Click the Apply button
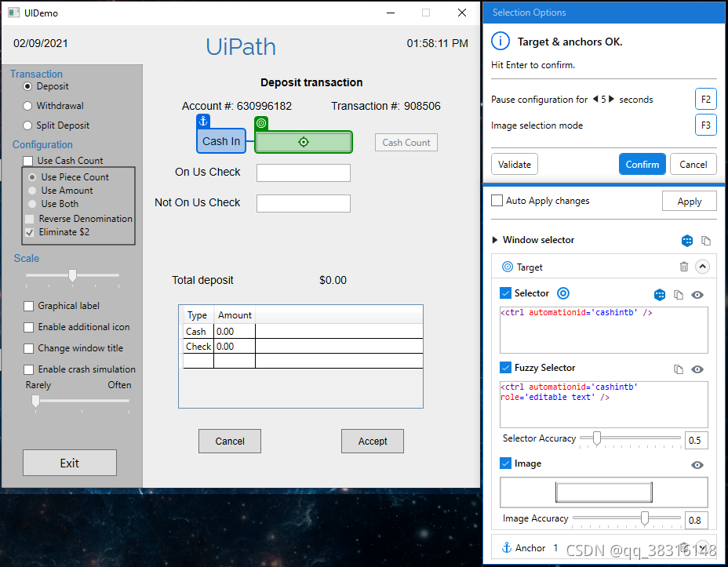Viewport: 728px width, 567px height. coord(689,202)
